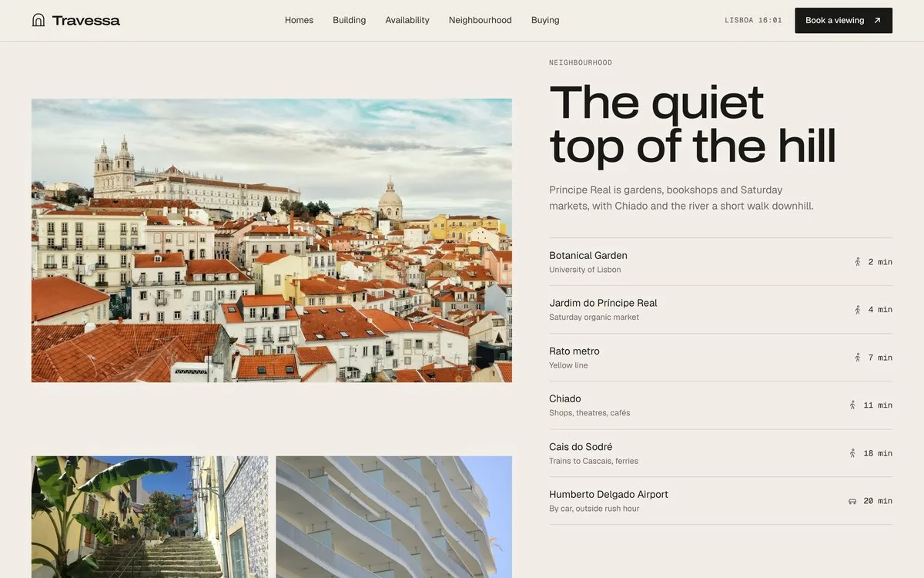Click the "Yellow line" subtitle
The image size is (924, 578).
568,365
